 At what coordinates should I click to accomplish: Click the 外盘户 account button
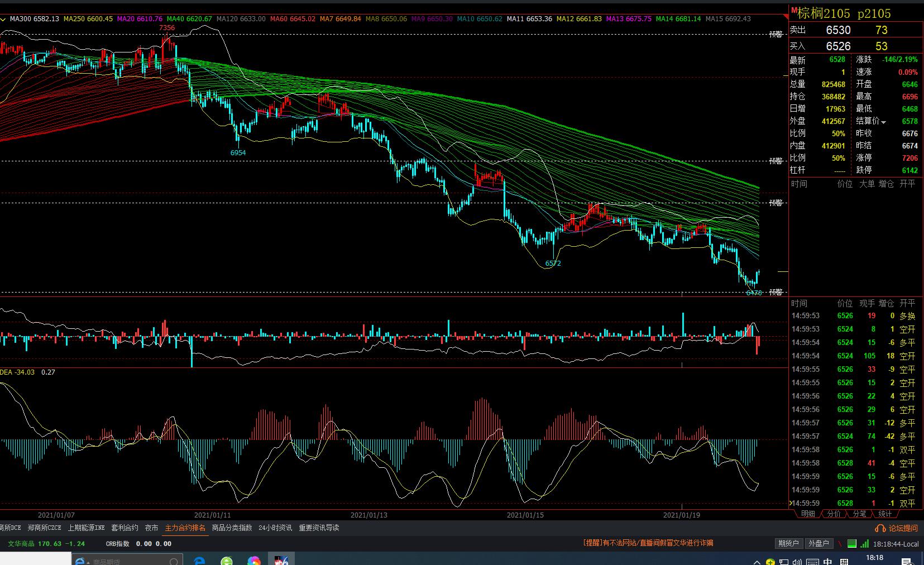pyautogui.click(x=819, y=543)
